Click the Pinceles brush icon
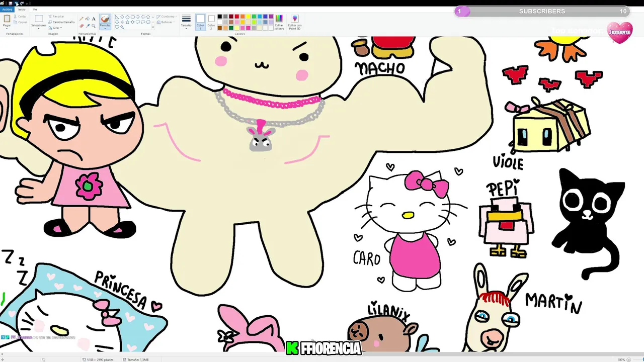The width and height of the screenshot is (644, 362). [x=105, y=19]
